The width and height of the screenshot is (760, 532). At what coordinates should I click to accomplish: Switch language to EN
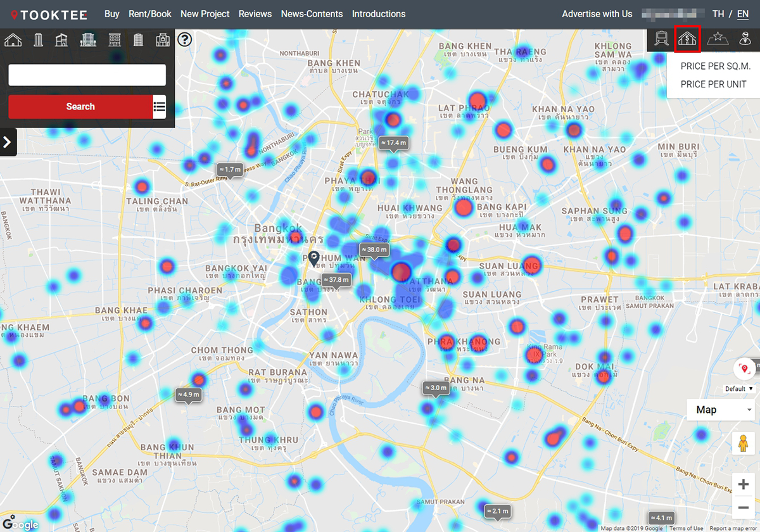742,14
